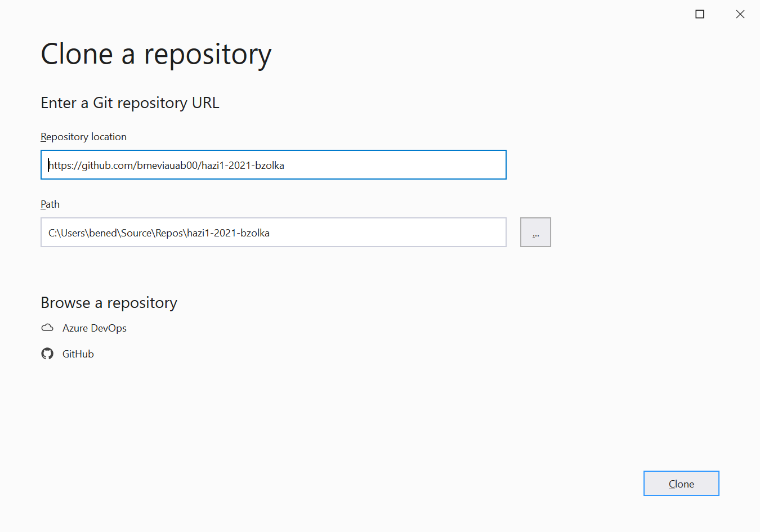This screenshot has height=532, width=760.
Task: Click the Azure DevOps cloud icon
Action: pyautogui.click(x=47, y=327)
